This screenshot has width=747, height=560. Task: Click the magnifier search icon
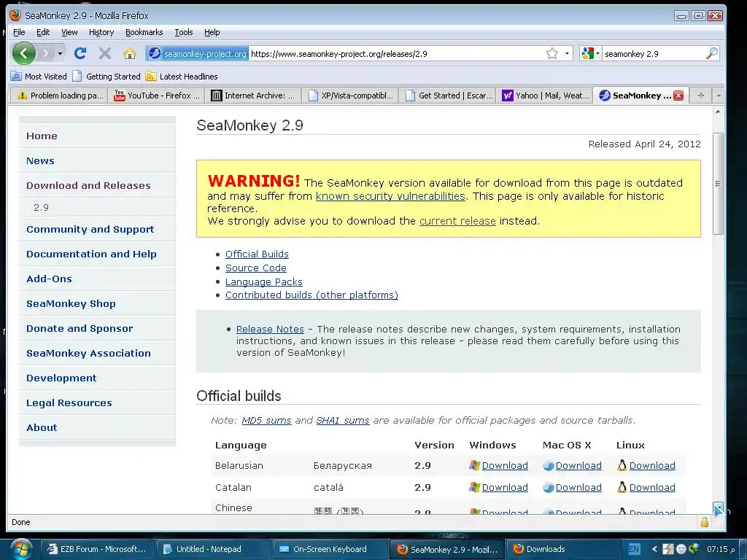[x=712, y=53]
